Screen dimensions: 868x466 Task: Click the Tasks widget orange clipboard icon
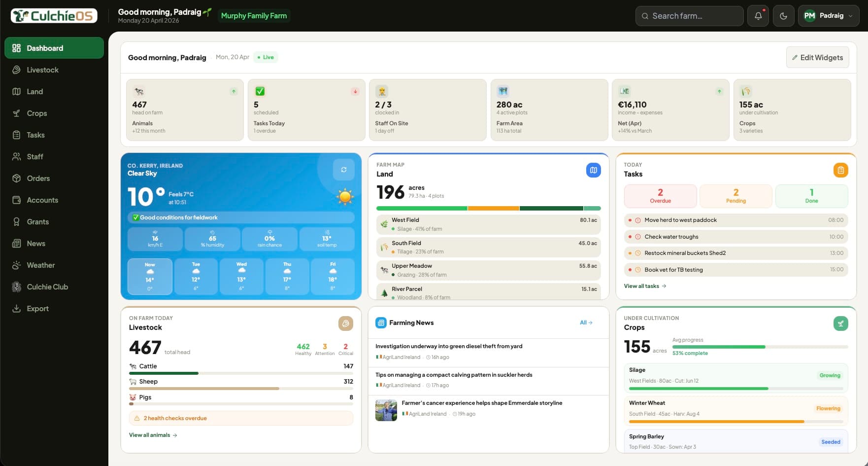(x=841, y=170)
